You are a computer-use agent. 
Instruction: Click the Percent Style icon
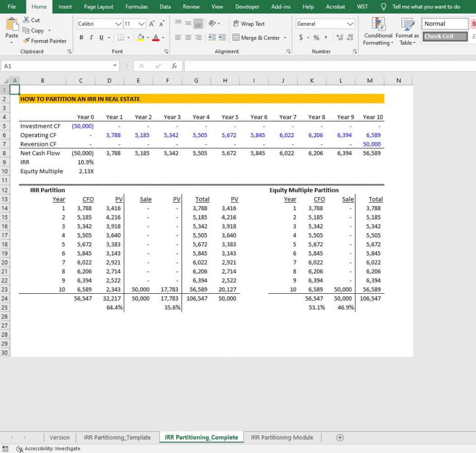(316, 37)
